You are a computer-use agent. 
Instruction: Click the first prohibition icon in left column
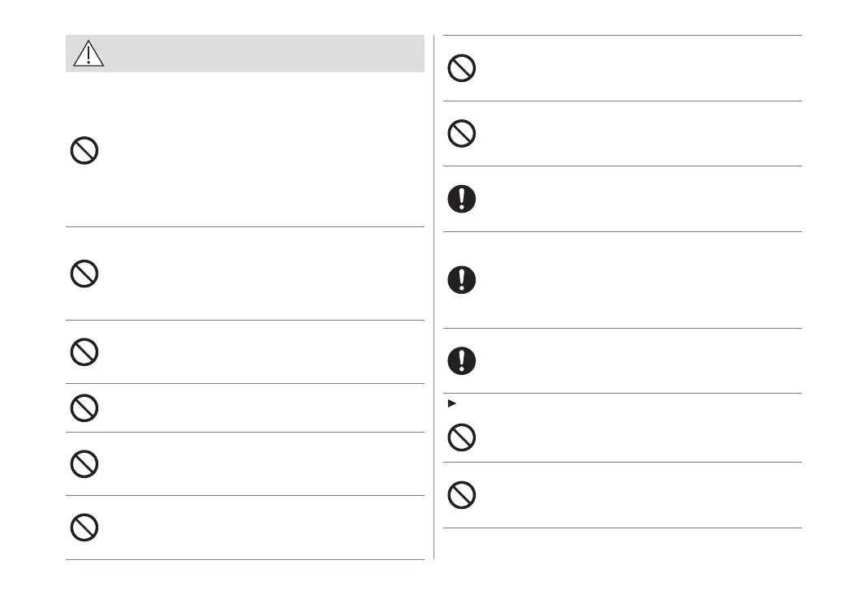84,152
